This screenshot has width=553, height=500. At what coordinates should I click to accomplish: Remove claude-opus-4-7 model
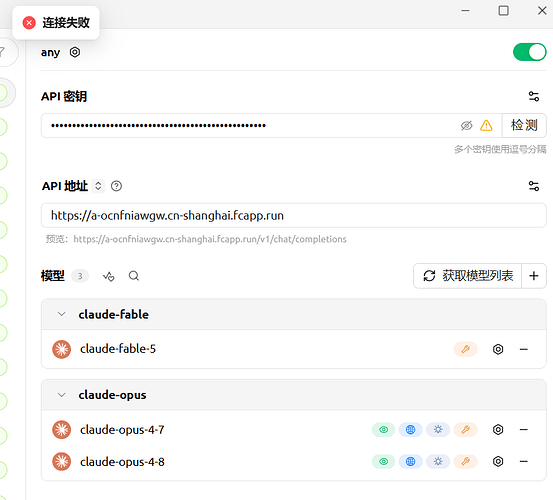point(524,429)
